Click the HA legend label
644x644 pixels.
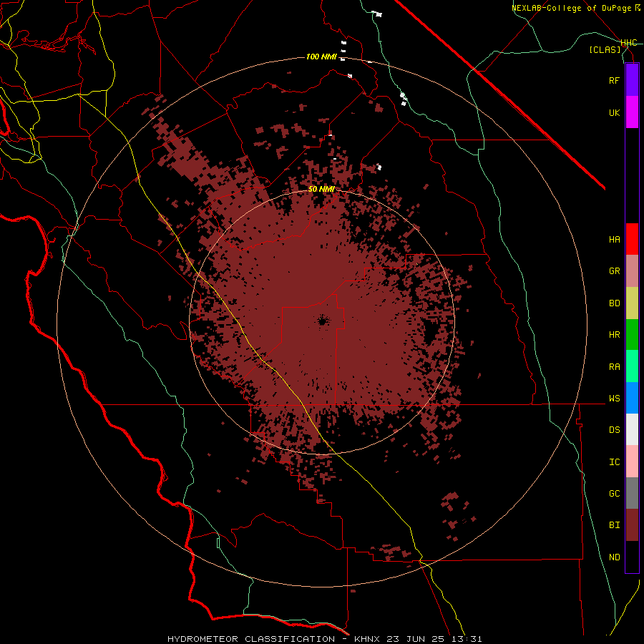[614, 240]
